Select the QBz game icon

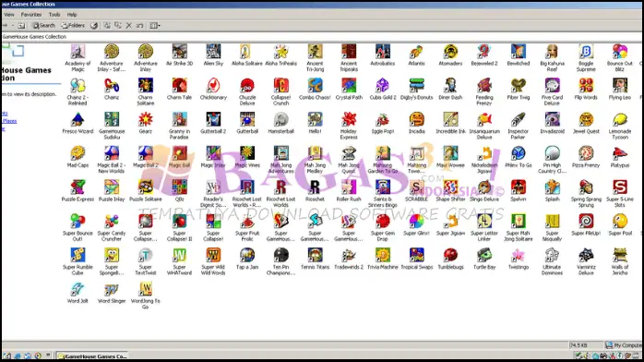(x=180, y=187)
